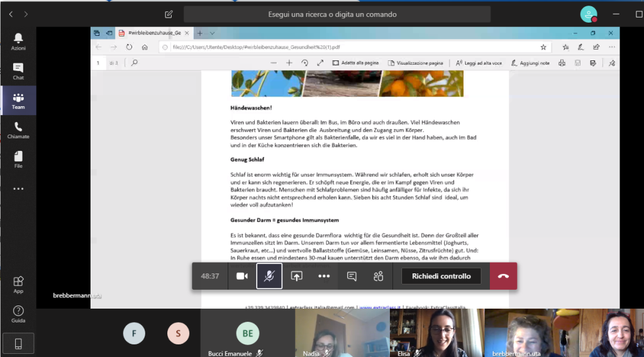Open the File section
The height and width of the screenshot is (357, 644).
[18, 160]
